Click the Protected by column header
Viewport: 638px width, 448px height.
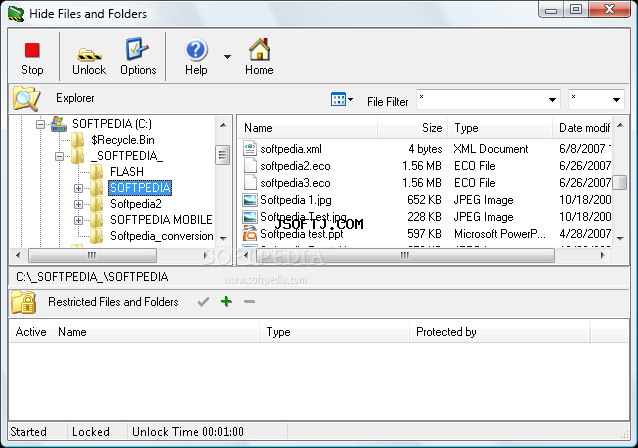500,332
